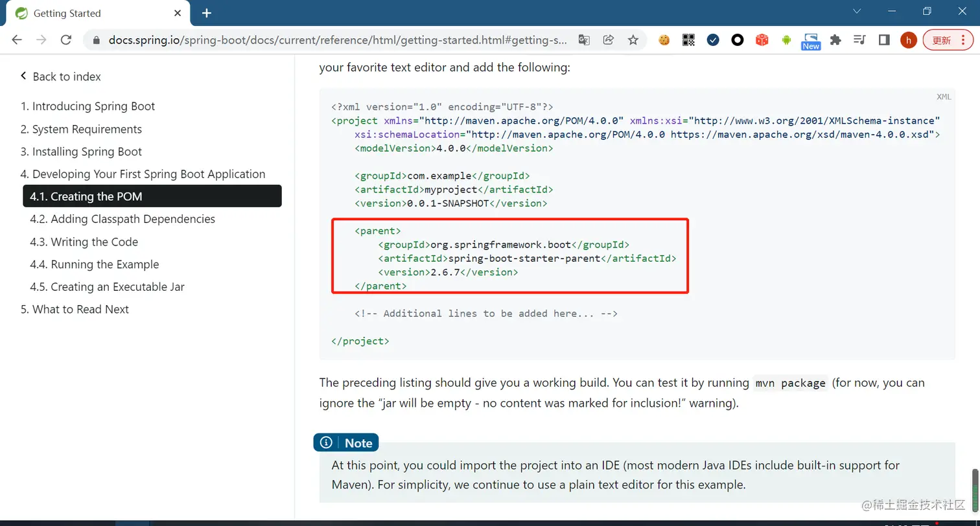Image resolution: width=980 pixels, height=526 pixels.
Task: Go Back to index
Action: point(60,76)
